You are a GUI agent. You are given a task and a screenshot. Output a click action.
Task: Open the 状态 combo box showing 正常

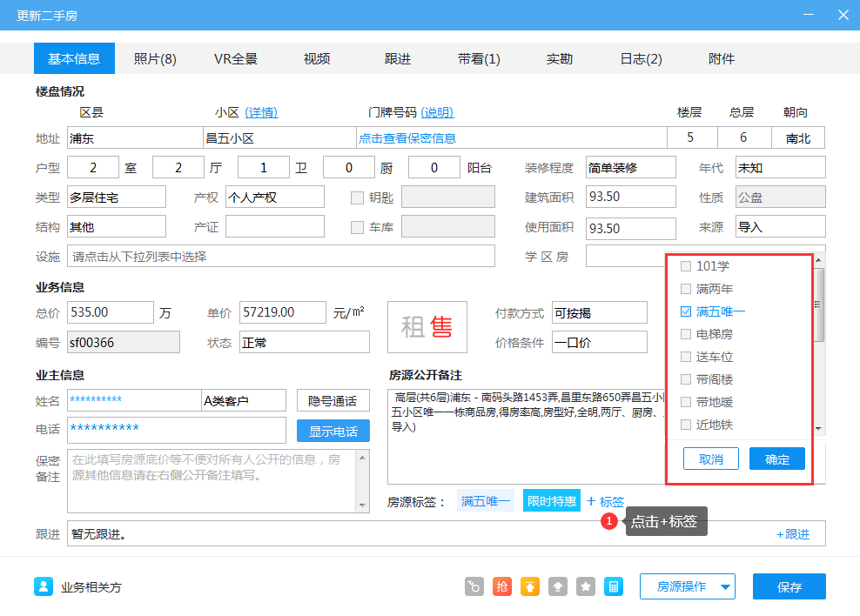305,343
